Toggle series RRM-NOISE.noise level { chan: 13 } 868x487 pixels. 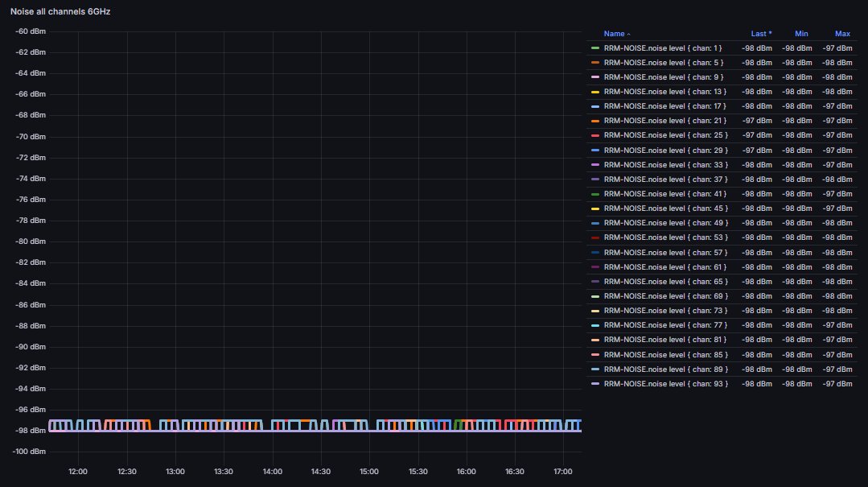(x=664, y=92)
